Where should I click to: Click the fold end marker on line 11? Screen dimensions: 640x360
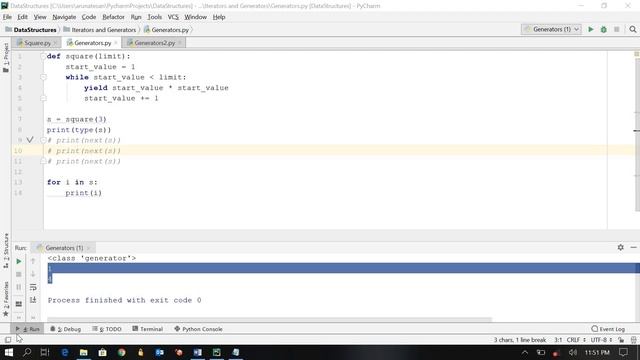point(43,161)
